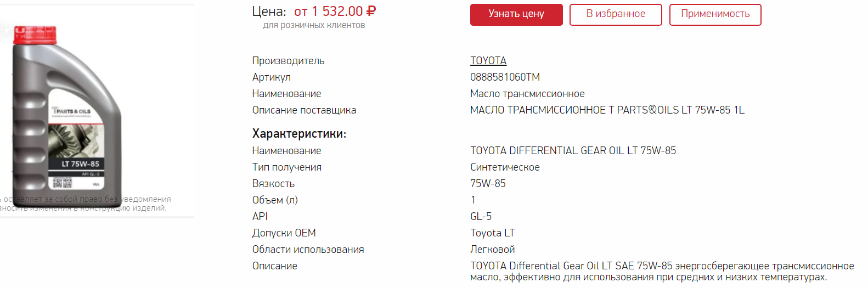868x288 pixels.
Task: Click the QR code on bottle label
Action: pyautogui.click(x=62, y=183)
